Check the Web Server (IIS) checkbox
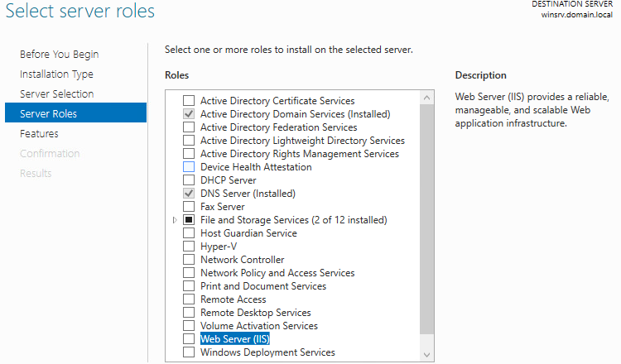This screenshot has height=364, width=621. [x=189, y=339]
